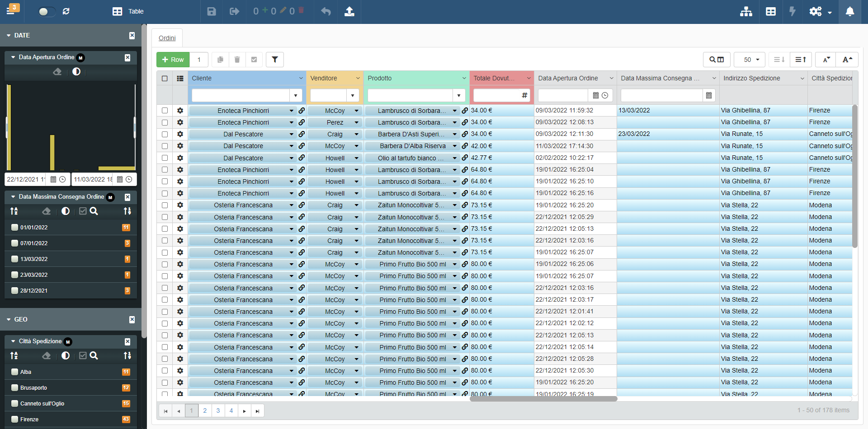Click the refresh sync icon
This screenshot has width=868, height=429.
[66, 11]
